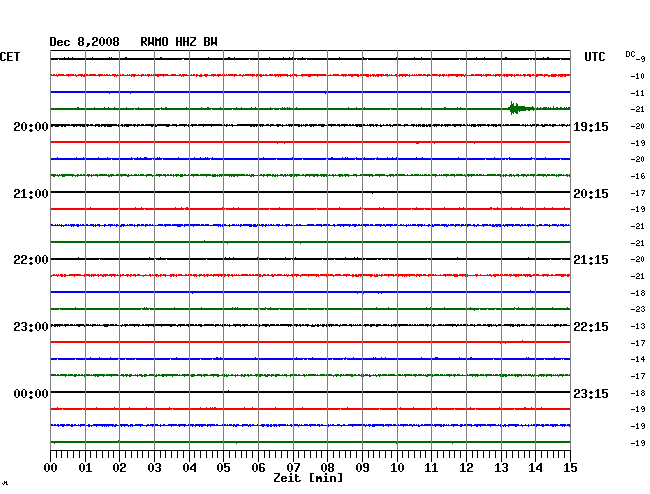Screen dimensions: 650x494
Task: Click the 'DC' column header
Action: 631,54
